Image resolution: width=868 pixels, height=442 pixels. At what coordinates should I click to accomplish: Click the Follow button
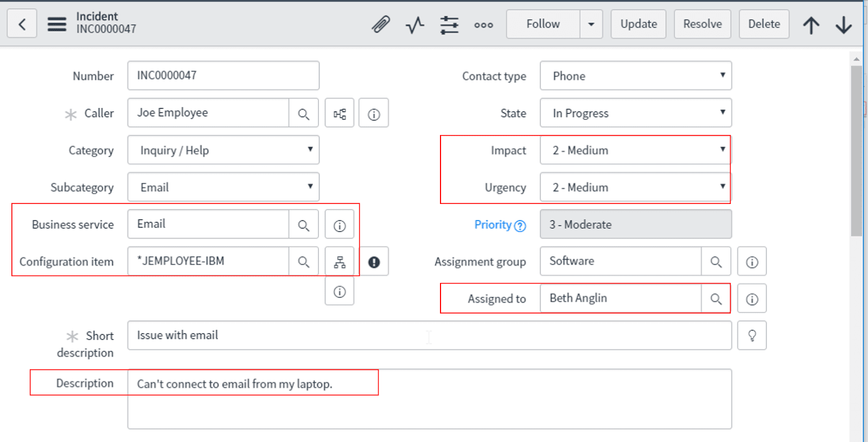click(x=543, y=24)
